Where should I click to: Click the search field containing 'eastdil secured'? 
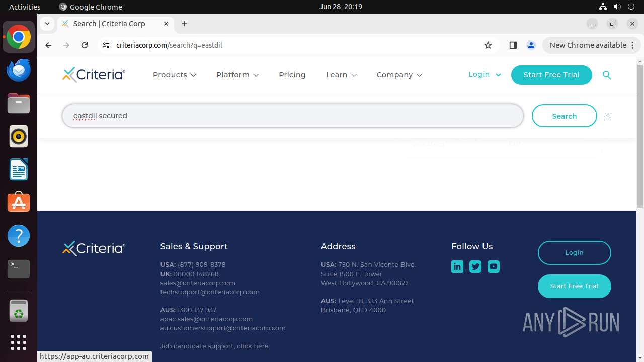click(x=293, y=116)
